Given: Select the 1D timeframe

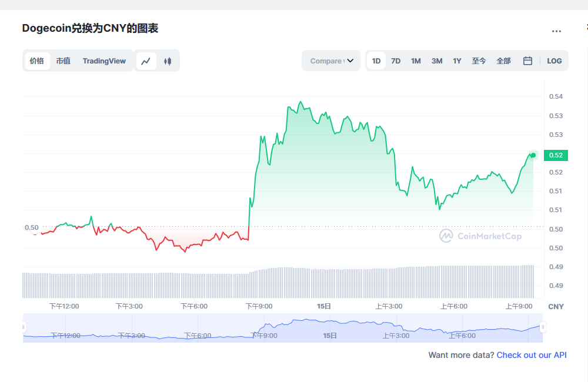Looking at the screenshot, I should point(376,61).
